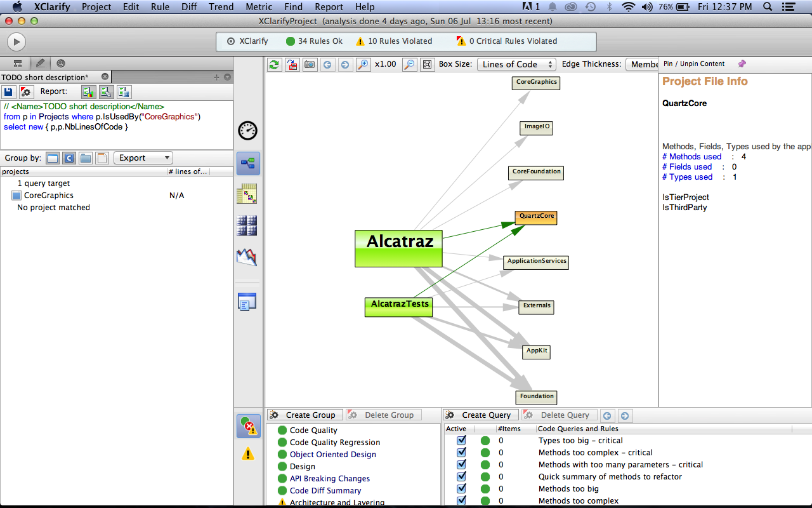Open the Report menu
The width and height of the screenshot is (812, 508).
(329, 7)
